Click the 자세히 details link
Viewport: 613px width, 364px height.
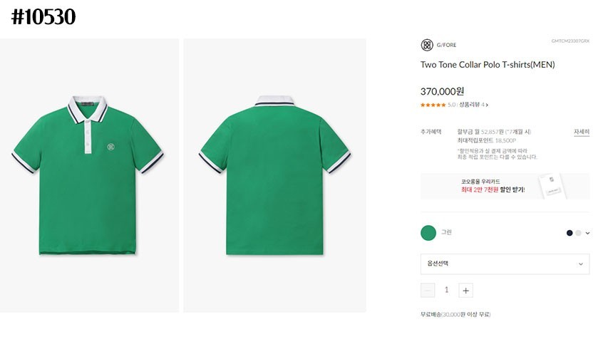tap(582, 132)
